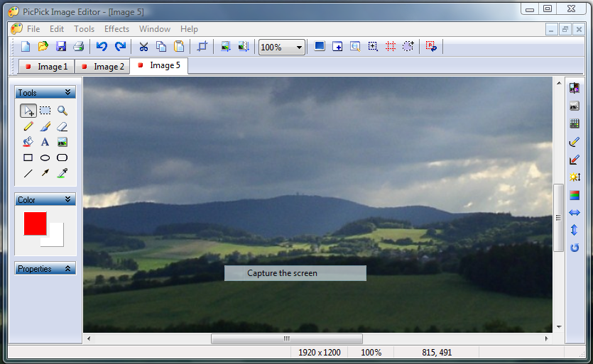This screenshot has width=593, height=364.
Task: Select the Rounded Rectangle shape tool
Action: pyautogui.click(x=62, y=158)
